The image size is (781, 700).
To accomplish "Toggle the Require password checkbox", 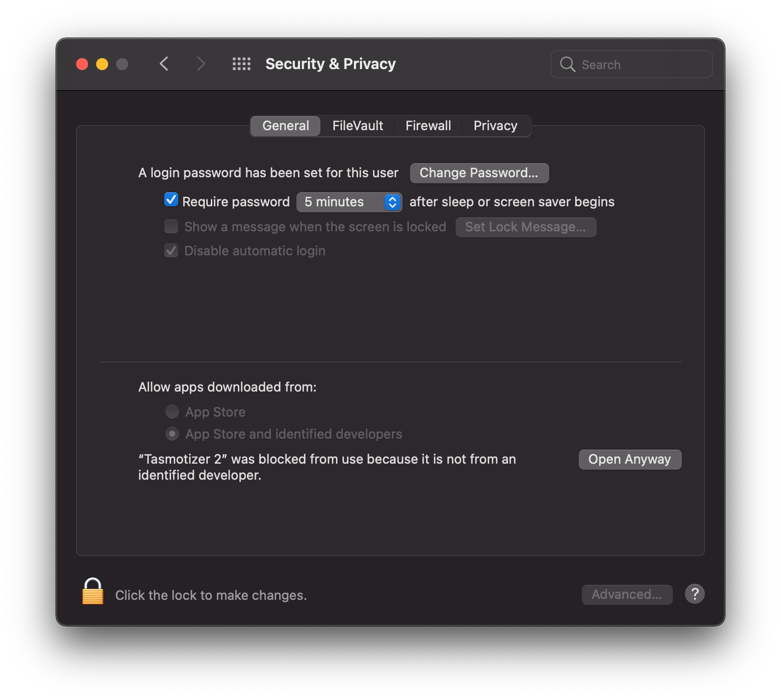I will click(x=171, y=200).
